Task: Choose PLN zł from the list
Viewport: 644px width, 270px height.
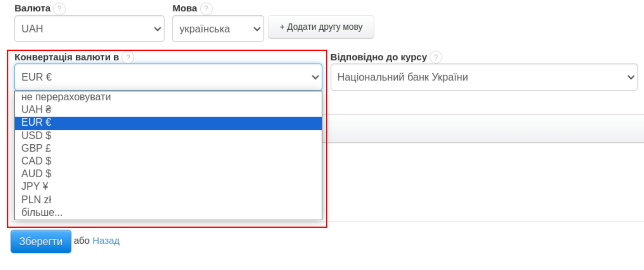Action: [x=36, y=199]
